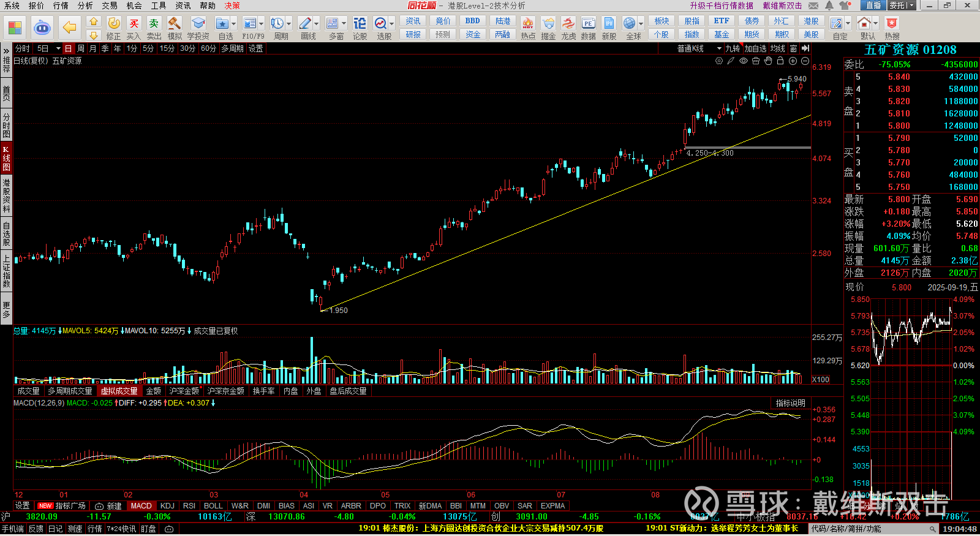Screen dimensions: 980x536
Task: Toggle the chart lock padlock icon
Action: [x=780, y=61]
